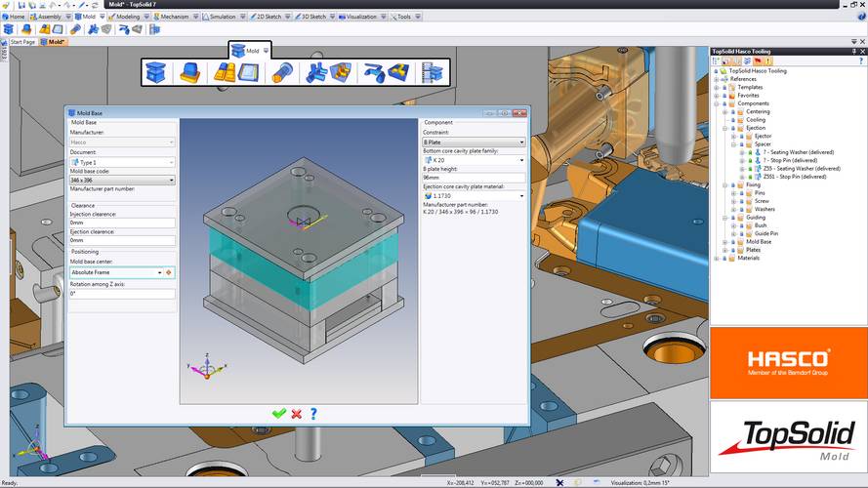Click the cooling pipes icon in highlighted toolbar
Image resolution: width=868 pixels, height=488 pixels.
click(x=314, y=72)
